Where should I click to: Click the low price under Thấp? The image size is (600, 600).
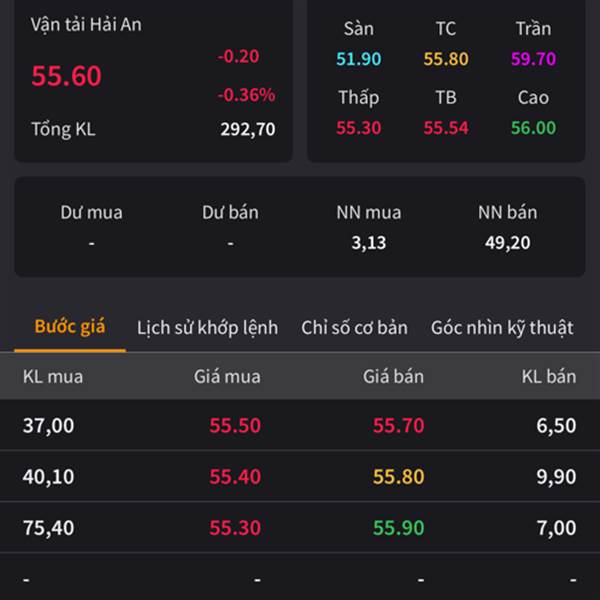[359, 128]
